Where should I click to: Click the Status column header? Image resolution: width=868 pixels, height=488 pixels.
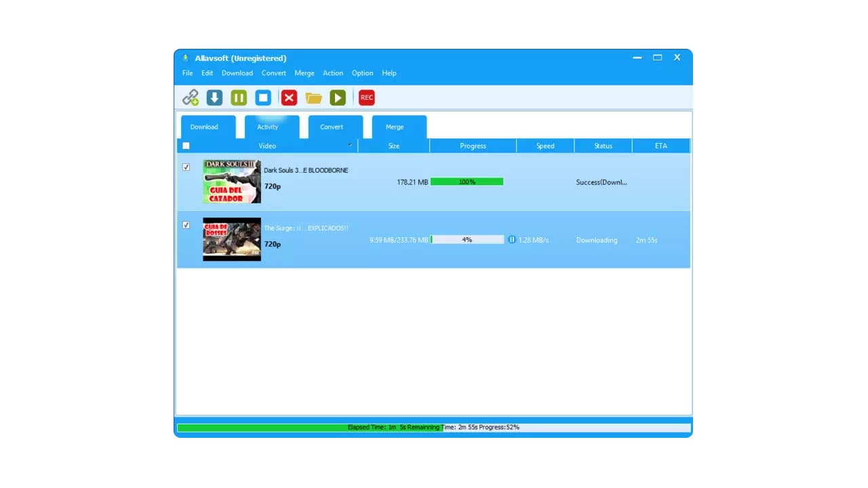pyautogui.click(x=603, y=145)
